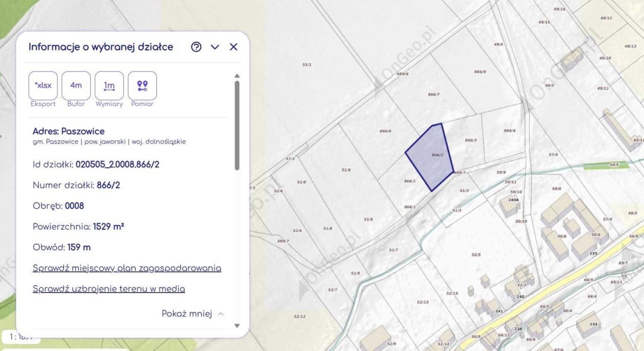The width and height of the screenshot is (644, 351).
Task: Click the Adres: Paszowice heading
Action: click(67, 131)
